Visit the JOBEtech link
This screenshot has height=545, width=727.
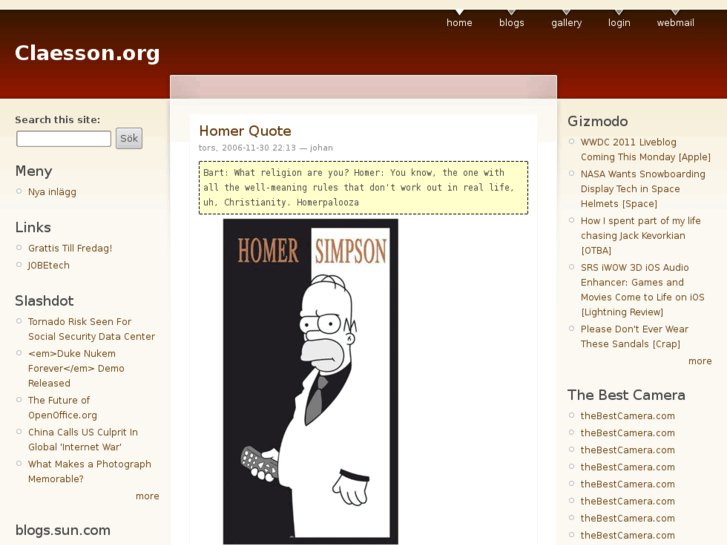(49, 265)
